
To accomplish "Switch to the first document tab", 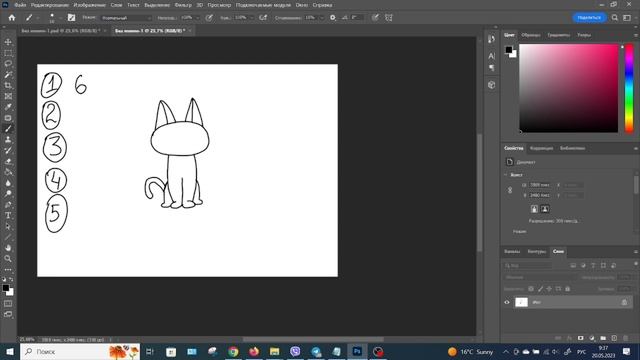I will coord(61,31).
